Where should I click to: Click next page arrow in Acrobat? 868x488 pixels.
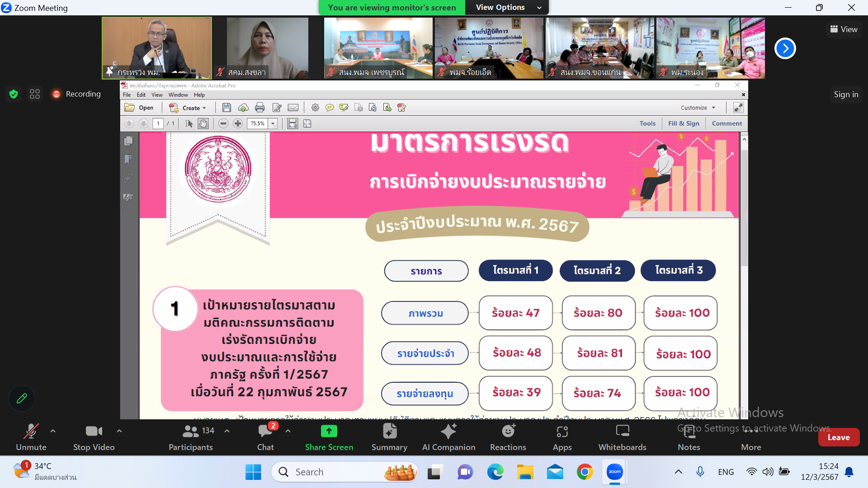click(144, 123)
